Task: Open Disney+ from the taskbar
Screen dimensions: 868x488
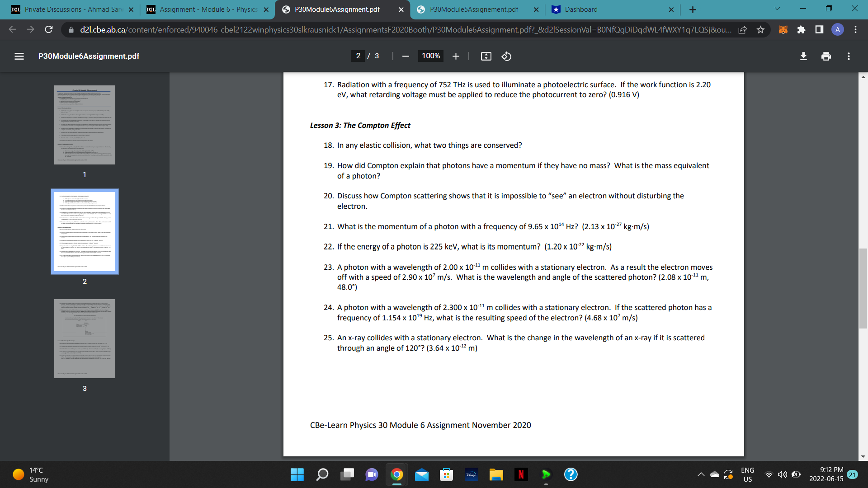Action: (x=471, y=475)
